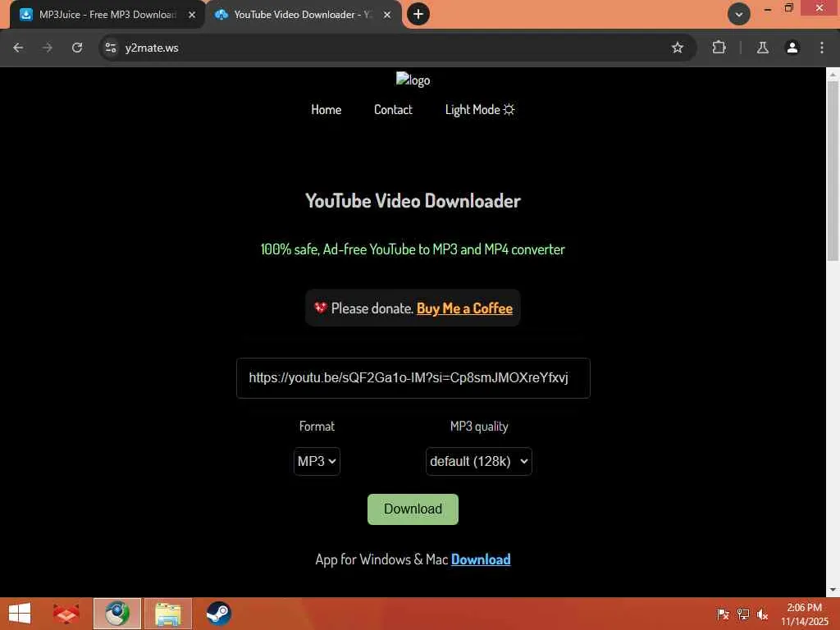Open the Windows & Mac app Download link
The height and width of the screenshot is (630, 840).
[x=481, y=559]
